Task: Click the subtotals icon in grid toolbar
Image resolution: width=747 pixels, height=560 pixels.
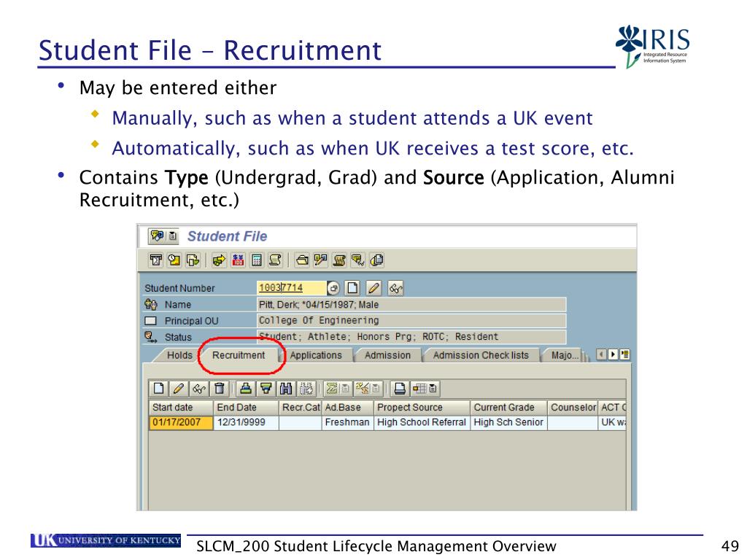Action: [363, 389]
